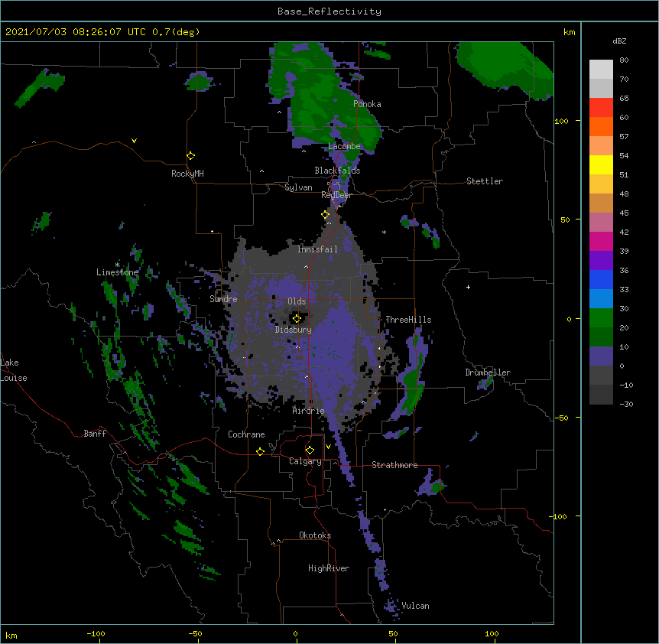Click the 45 value in the dBZ legend
Image resolution: width=659 pixels, height=644 pixels.
pyautogui.click(x=624, y=213)
